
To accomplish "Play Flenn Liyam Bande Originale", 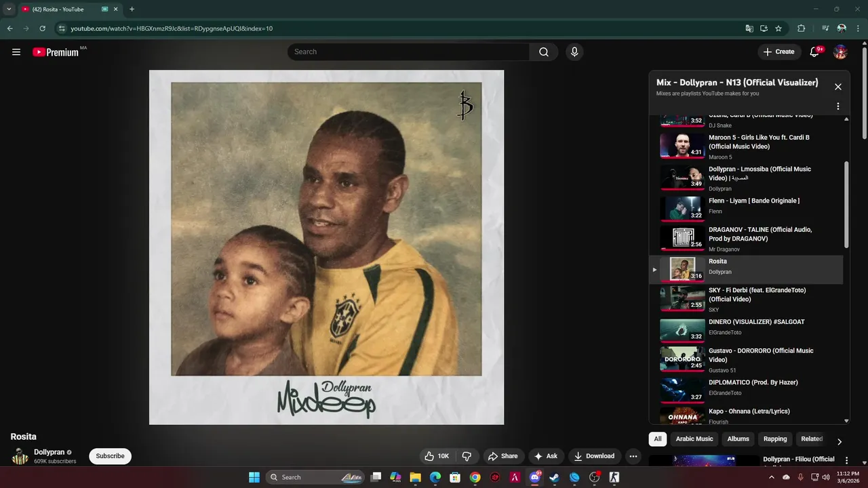I will (x=746, y=208).
